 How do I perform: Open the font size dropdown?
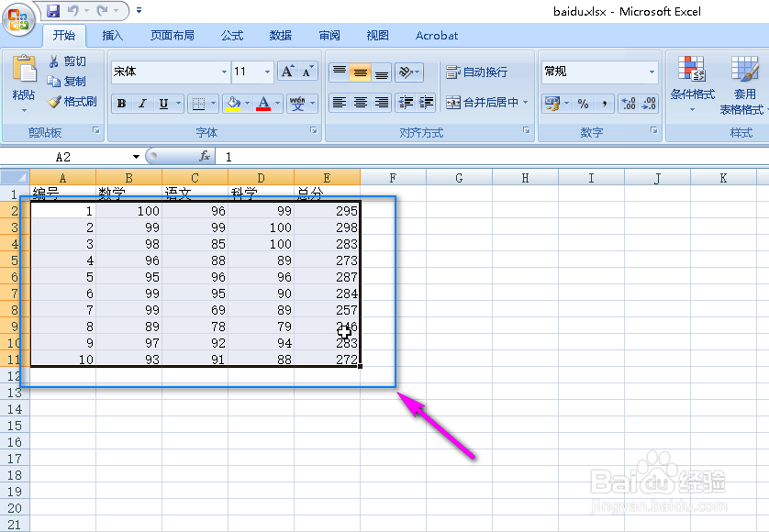(x=267, y=72)
